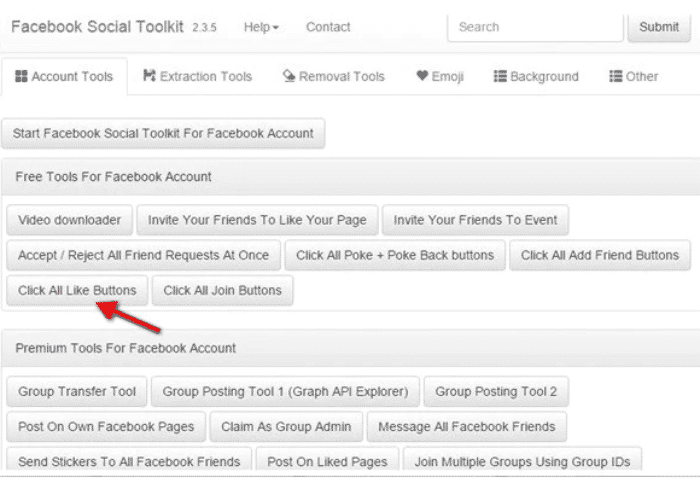Viewport: 700px width, 483px height.
Task: Click the Extraction Tools tab icon
Action: pyautogui.click(x=149, y=75)
